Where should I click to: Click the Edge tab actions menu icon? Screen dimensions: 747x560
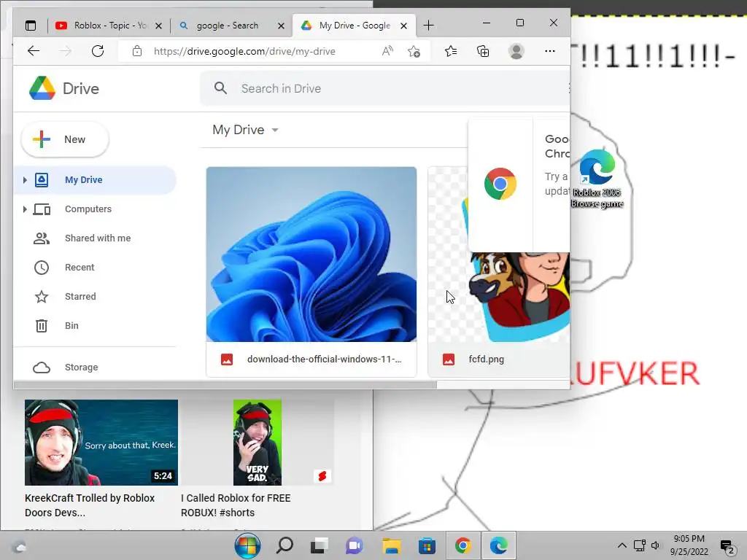pos(31,26)
